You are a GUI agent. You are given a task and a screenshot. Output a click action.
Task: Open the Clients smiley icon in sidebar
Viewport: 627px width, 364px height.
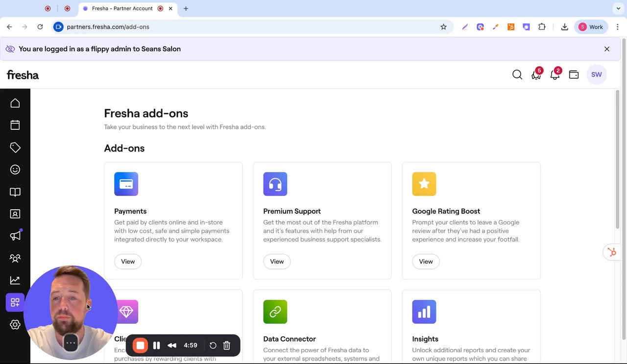tap(15, 170)
